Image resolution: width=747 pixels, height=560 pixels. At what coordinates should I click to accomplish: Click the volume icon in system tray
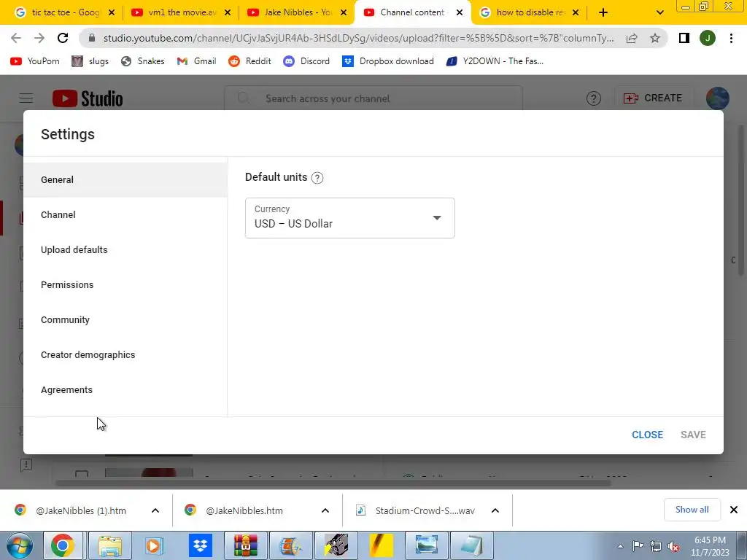point(673,546)
